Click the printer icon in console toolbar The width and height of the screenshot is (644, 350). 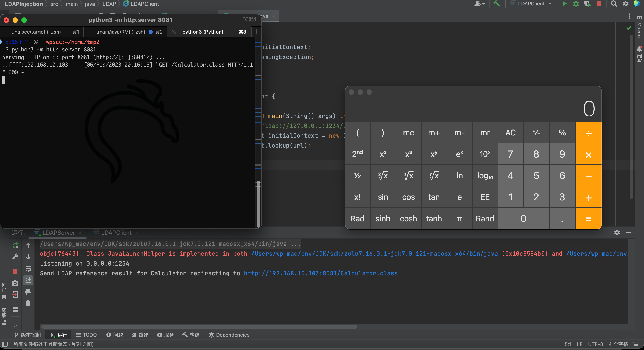click(x=28, y=292)
